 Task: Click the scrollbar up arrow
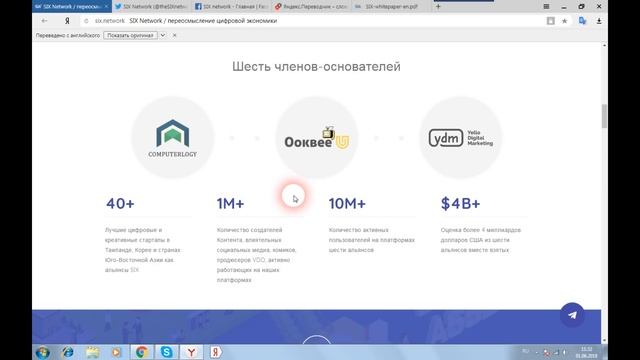604,45
